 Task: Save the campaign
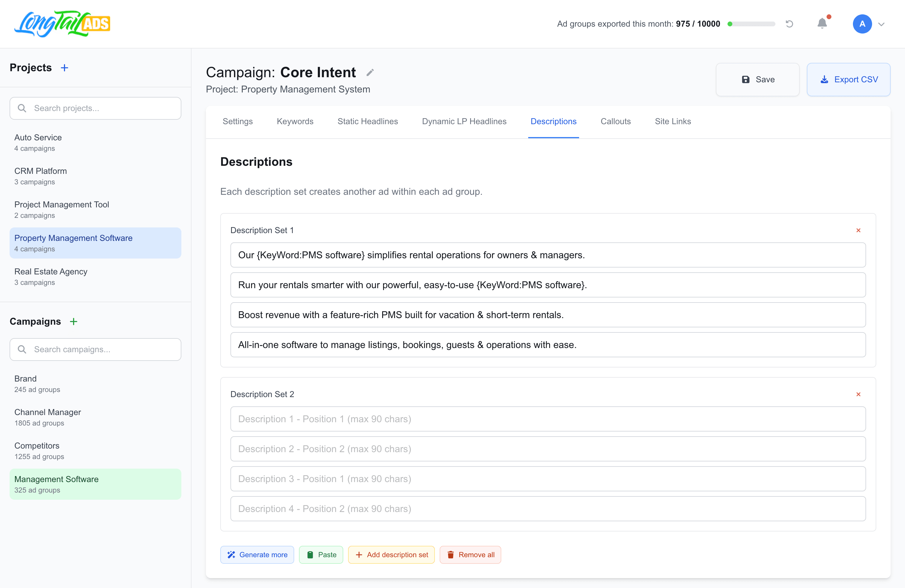point(757,79)
